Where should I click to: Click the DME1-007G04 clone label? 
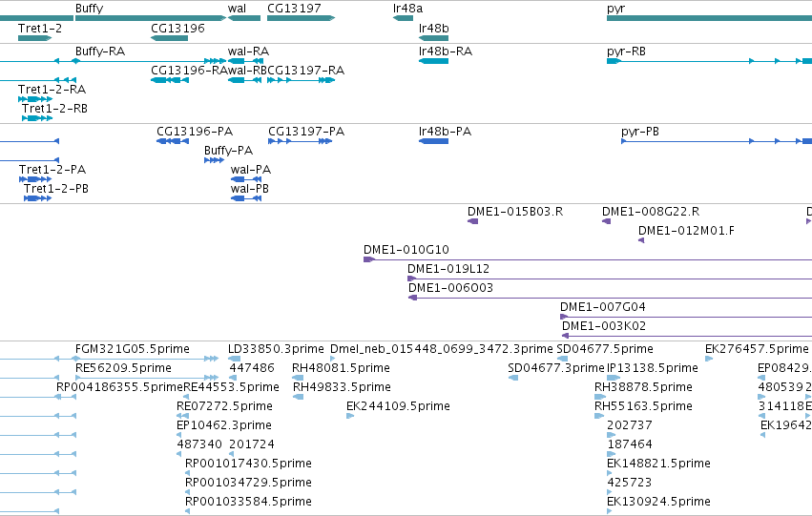[603, 307]
